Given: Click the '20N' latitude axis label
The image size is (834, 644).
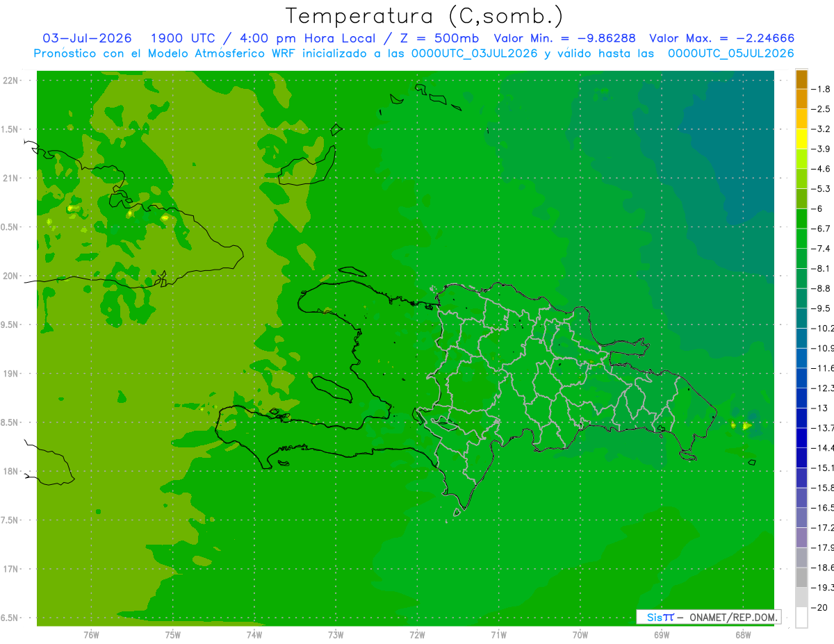Looking at the screenshot, I should pos(10,276).
